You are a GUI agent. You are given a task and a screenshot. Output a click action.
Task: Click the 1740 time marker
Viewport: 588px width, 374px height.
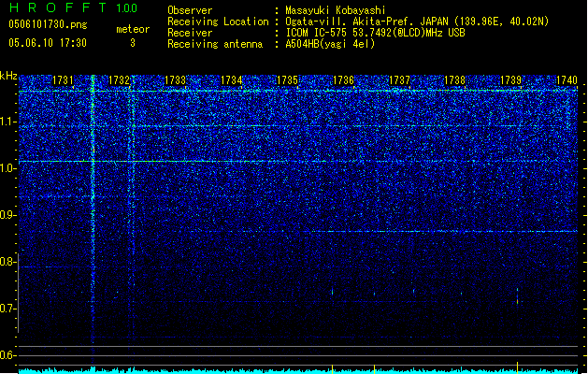pyautogui.click(x=566, y=80)
